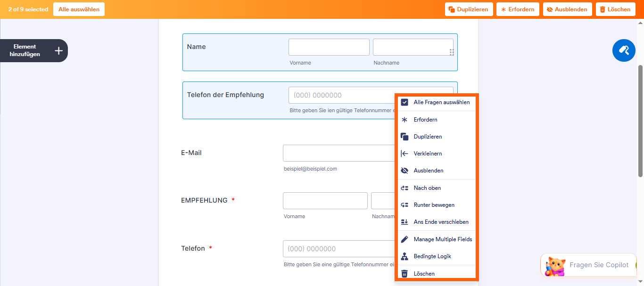Click the EMPFEHLUNG field label
The height and width of the screenshot is (286, 644).
click(x=204, y=200)
